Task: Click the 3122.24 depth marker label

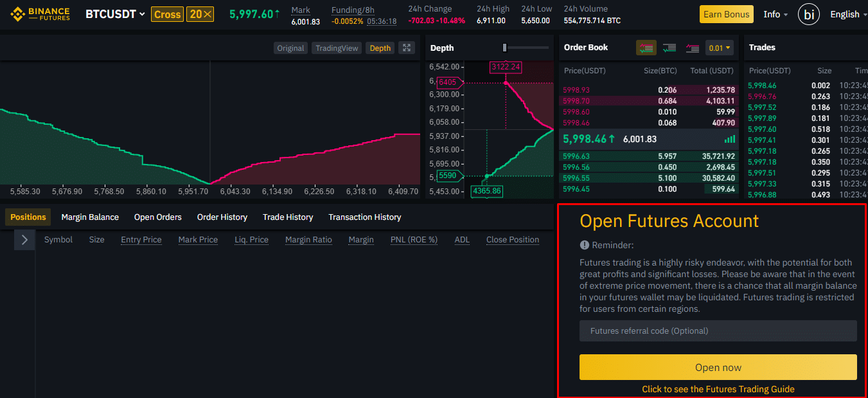Action: [x=505, y=67]
